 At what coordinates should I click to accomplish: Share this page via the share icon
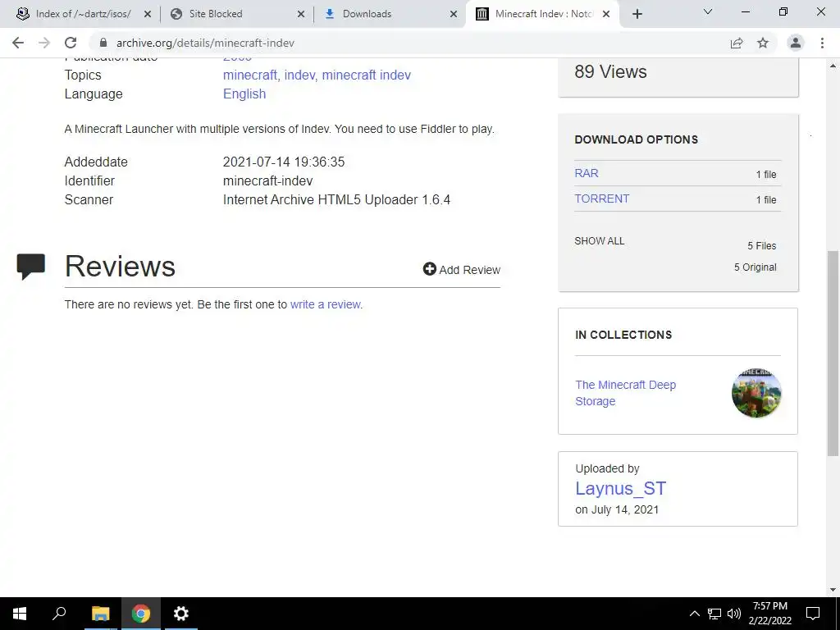[x=737, y=43]
